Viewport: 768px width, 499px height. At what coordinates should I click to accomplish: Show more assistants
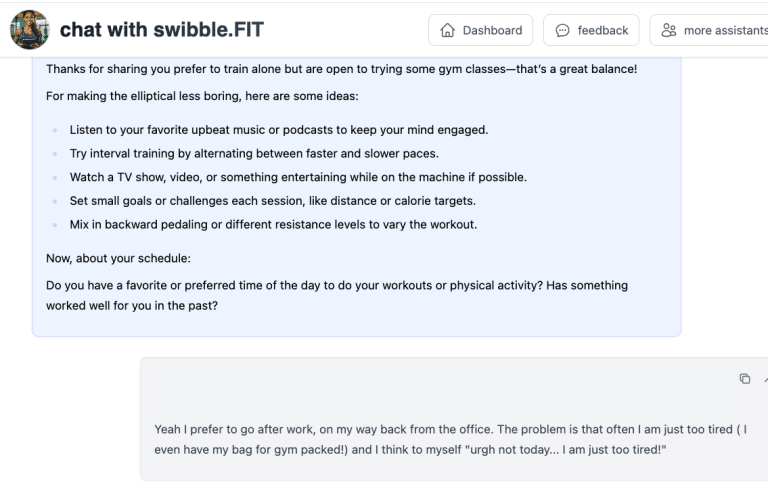click(x=713, y=30)
